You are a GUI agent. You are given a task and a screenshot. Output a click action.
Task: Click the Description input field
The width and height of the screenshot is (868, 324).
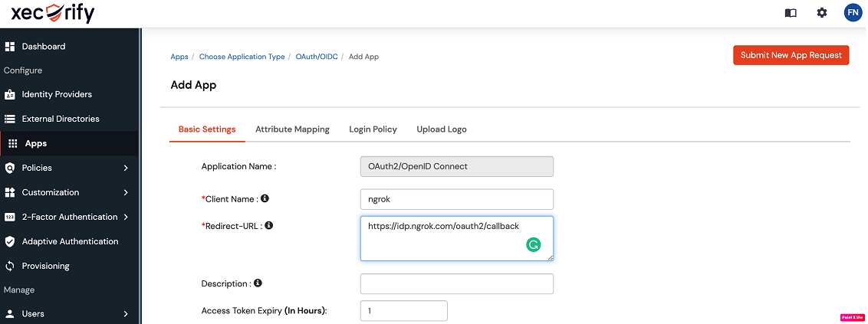coord(457,284)
